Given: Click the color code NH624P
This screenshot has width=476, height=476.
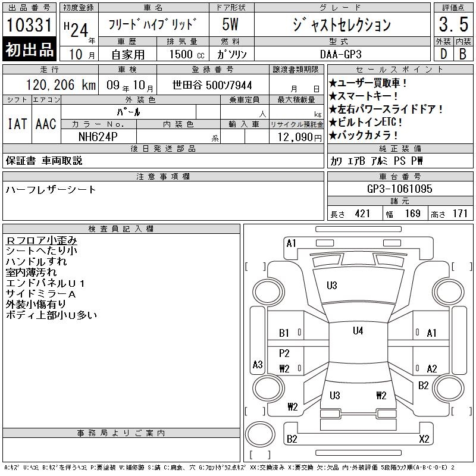Looking at the screenshot, I should point(98,136).
